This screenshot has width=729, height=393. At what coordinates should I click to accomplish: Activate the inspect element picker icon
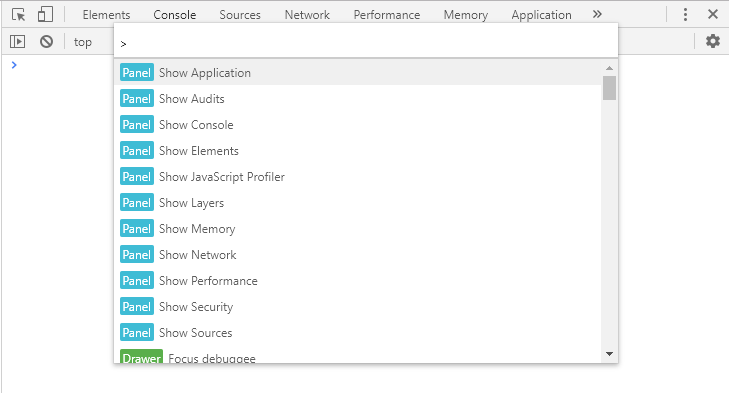18,15
